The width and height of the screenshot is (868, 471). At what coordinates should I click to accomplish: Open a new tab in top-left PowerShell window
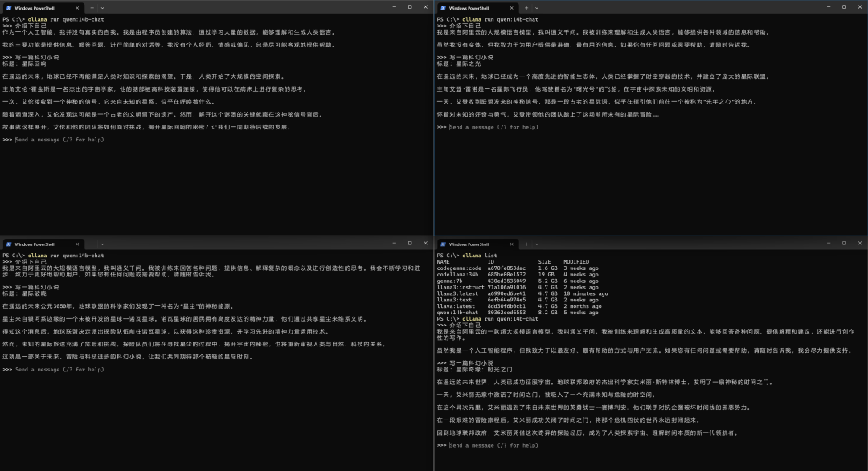[x=92, y=8]
